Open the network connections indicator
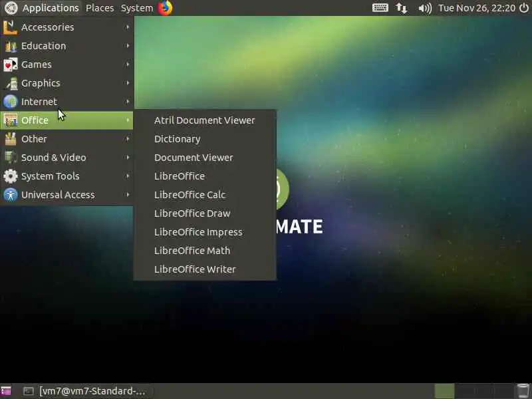532x399 pixels. (402, 8)
